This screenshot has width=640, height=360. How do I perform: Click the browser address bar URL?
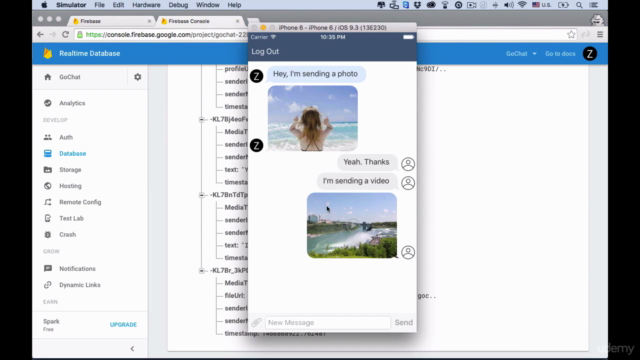click(167, 35)
